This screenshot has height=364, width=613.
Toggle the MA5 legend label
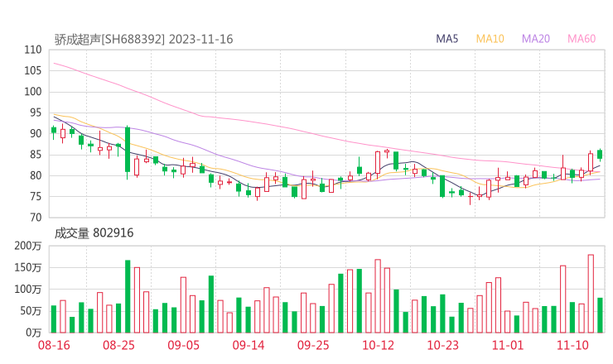447,39
